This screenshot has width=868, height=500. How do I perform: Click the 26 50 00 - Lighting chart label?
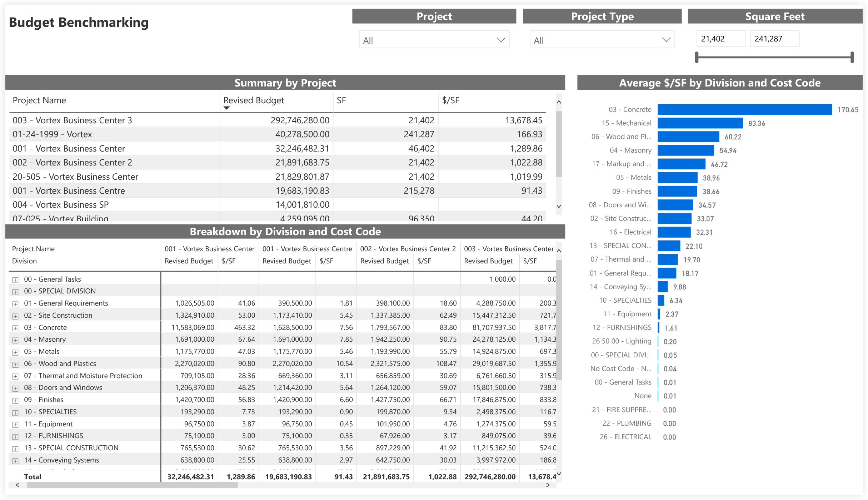click(622, 341)
